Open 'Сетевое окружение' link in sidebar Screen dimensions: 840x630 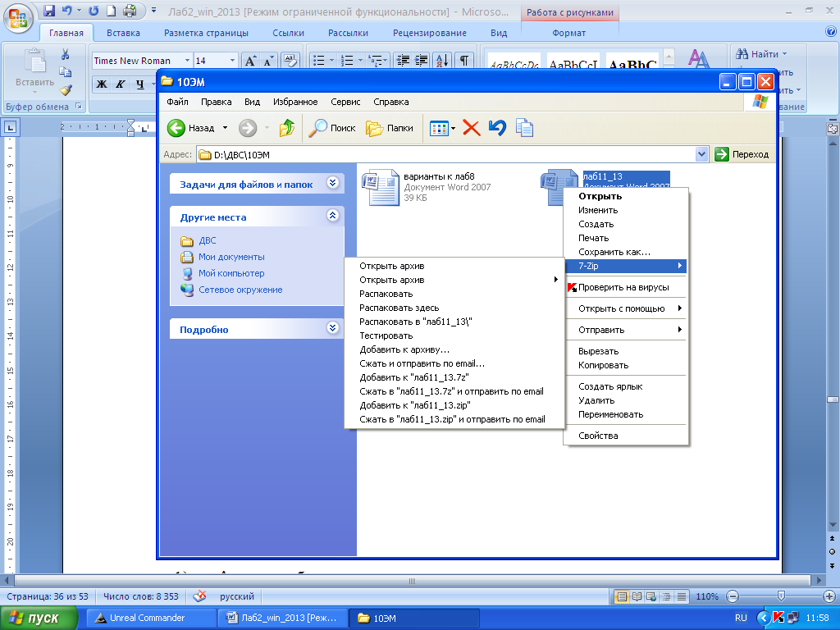240,290
